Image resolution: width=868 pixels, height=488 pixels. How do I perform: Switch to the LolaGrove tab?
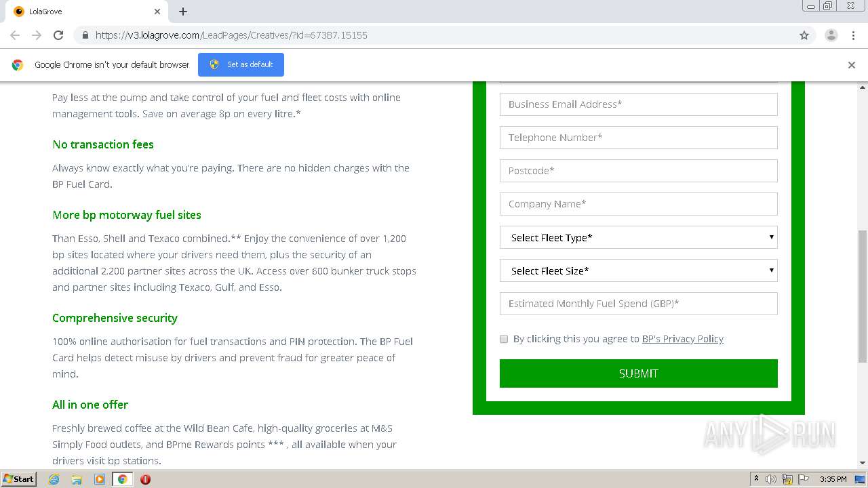(87, 12)
